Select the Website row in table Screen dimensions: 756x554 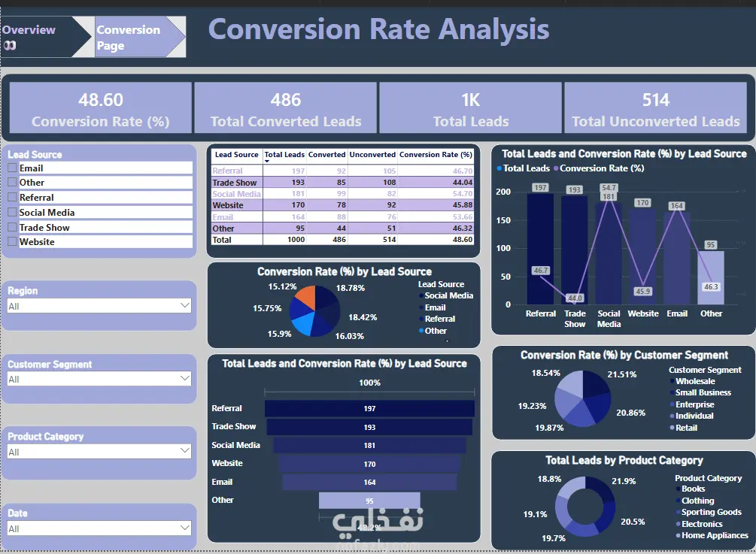[343, 205]
